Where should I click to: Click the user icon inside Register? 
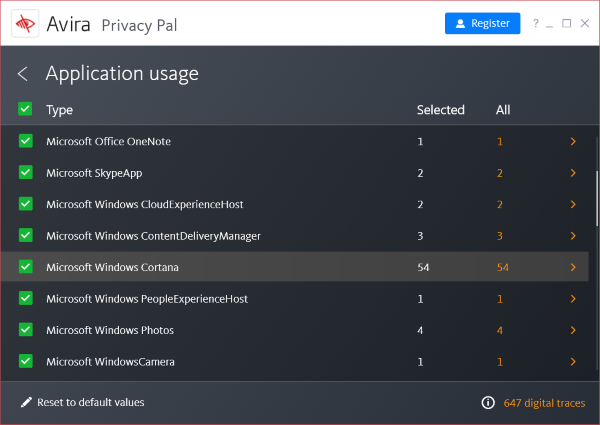point(460,23)
